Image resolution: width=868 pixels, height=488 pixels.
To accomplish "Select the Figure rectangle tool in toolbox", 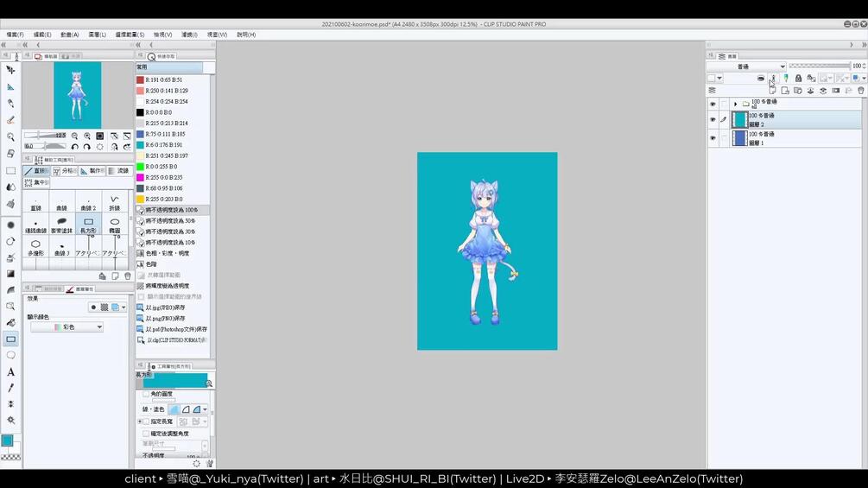I will click(x=10, y=339).
